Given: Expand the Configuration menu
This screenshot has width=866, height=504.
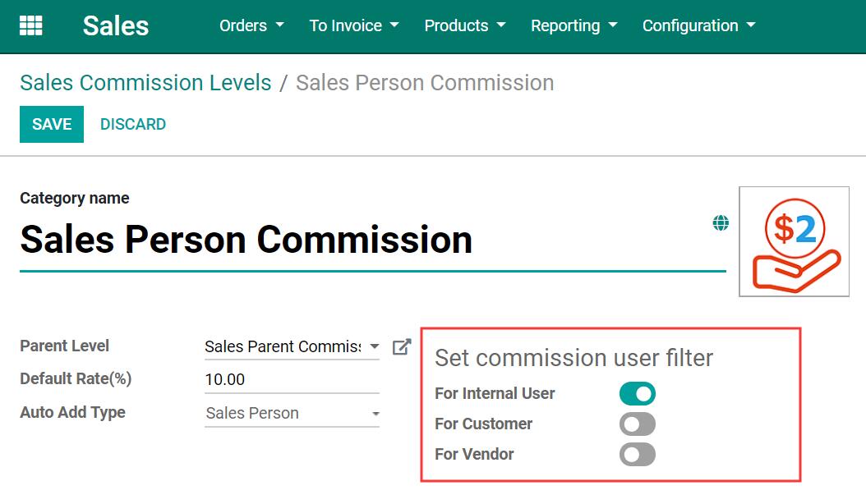Looking at the screenshot, I should (x=698, y=25).
